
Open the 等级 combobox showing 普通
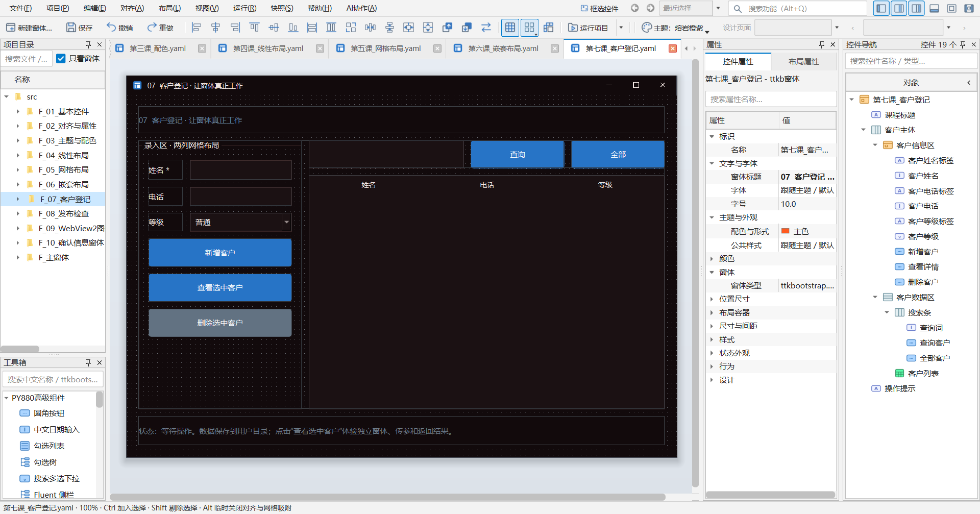(241, 222)
